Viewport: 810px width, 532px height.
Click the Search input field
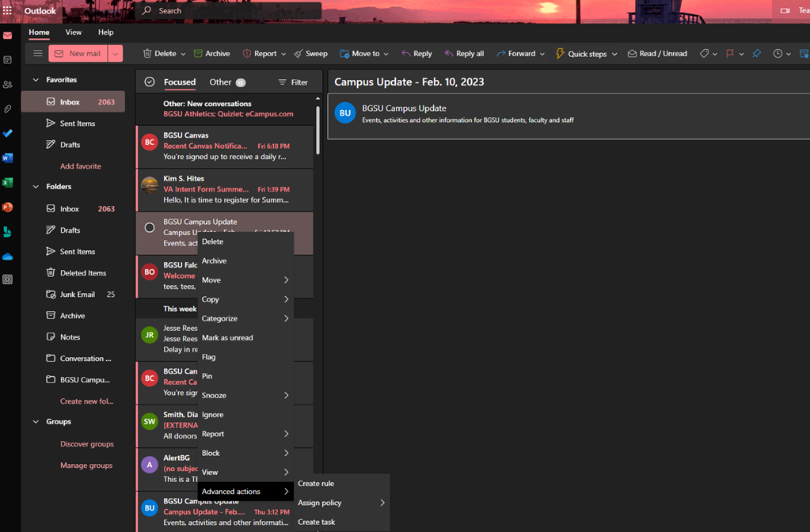point(228,10)
